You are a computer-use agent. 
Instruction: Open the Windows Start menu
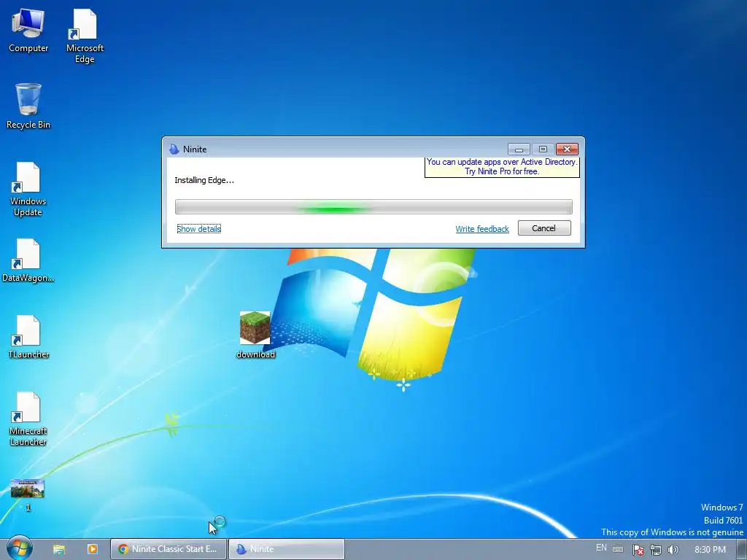(x=20, y=548)
